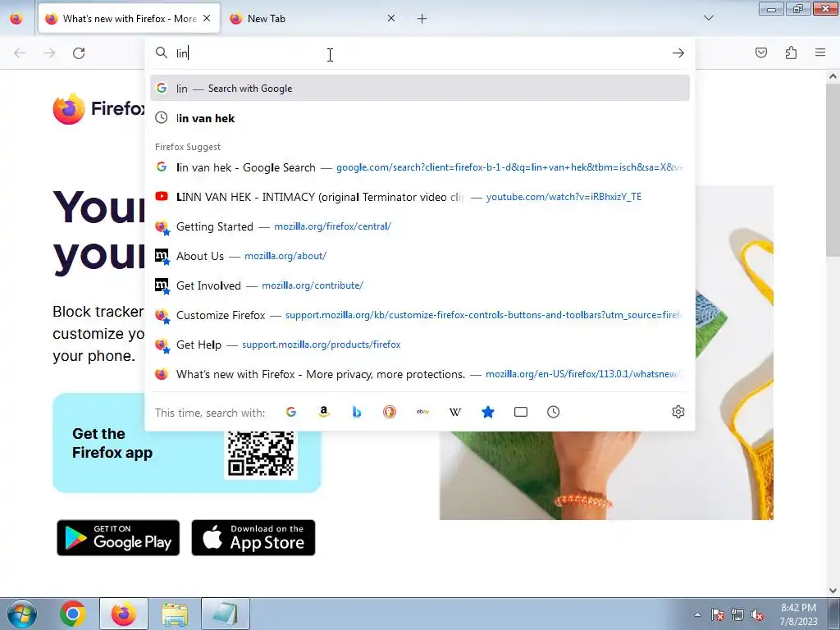This screenshot has height=630, width=840.
Task: Search this time with DuckDuckGo icon
Action: coord(390,412)
